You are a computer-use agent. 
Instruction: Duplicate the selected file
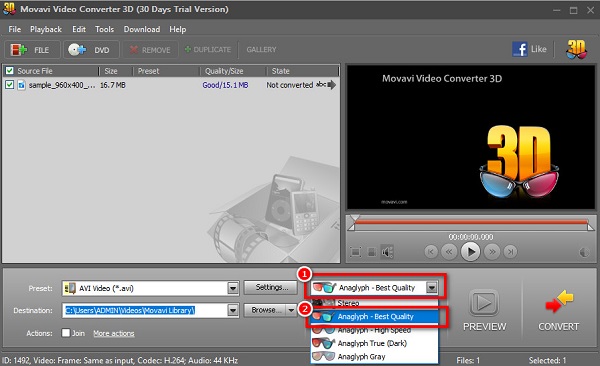click(x=208, y=50)
